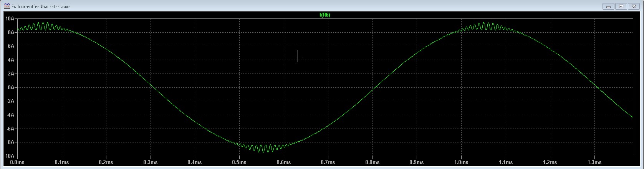Click the 0.7ms time axis label
The width and height of the screenshot is (644, 169).
(328, 162)
